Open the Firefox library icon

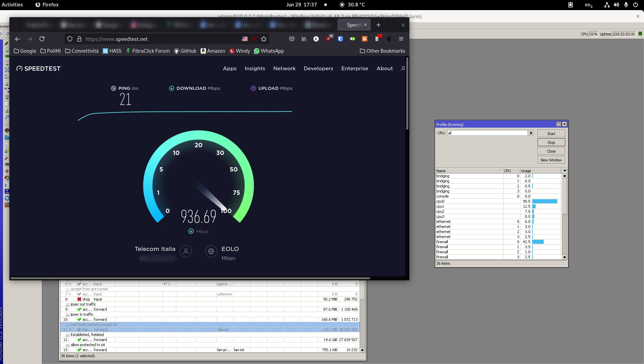[304, 39]
